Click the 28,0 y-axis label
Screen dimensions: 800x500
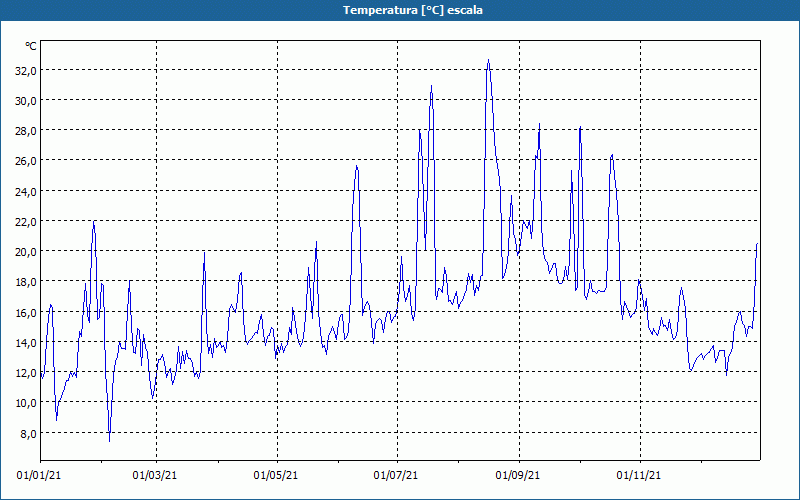click(x=26, y=131)
